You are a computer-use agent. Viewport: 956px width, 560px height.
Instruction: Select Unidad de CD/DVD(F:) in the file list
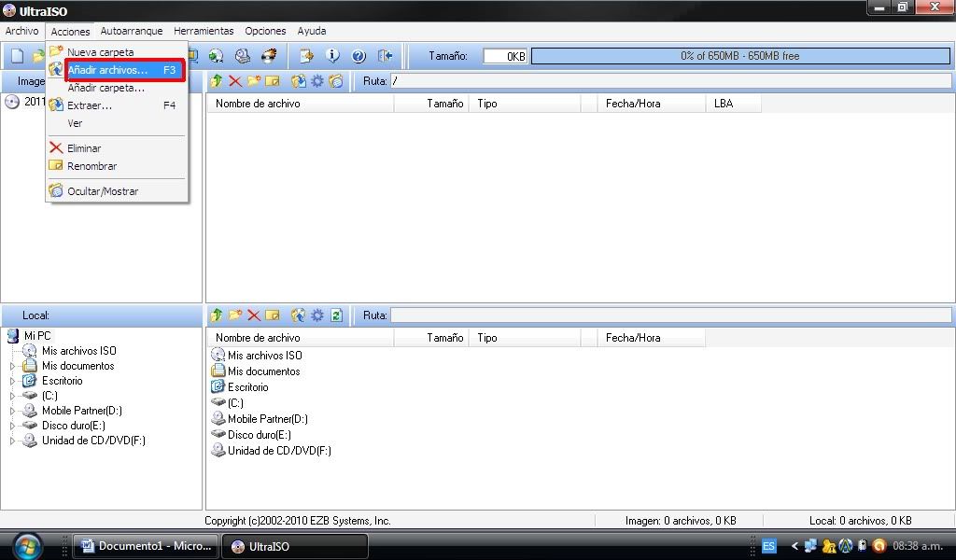(x=279, y=450)
